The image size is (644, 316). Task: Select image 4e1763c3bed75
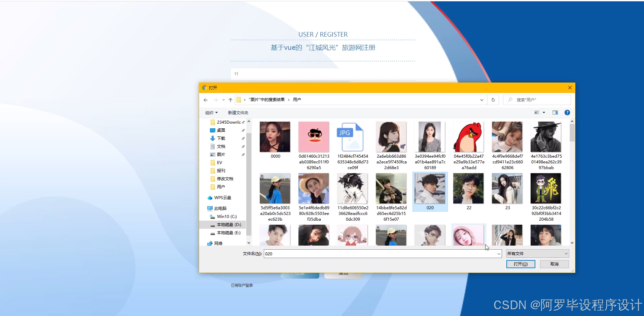click(x=546, y=146)
